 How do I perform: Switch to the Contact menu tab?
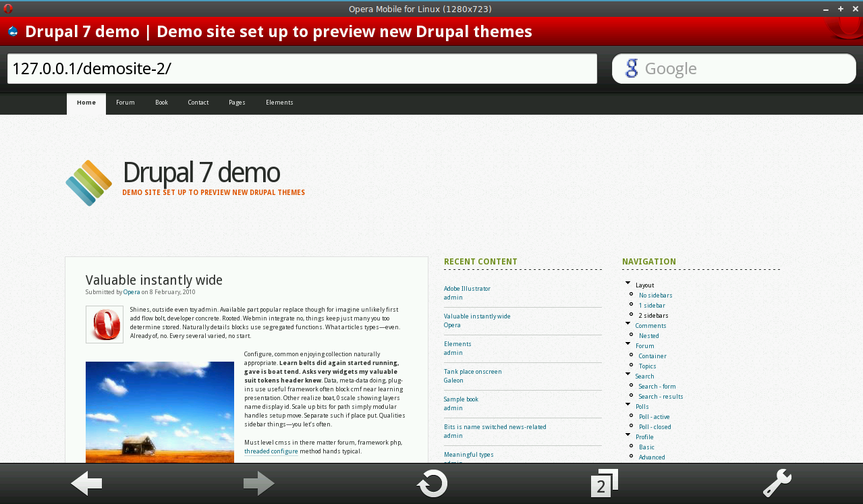point(198,103)
